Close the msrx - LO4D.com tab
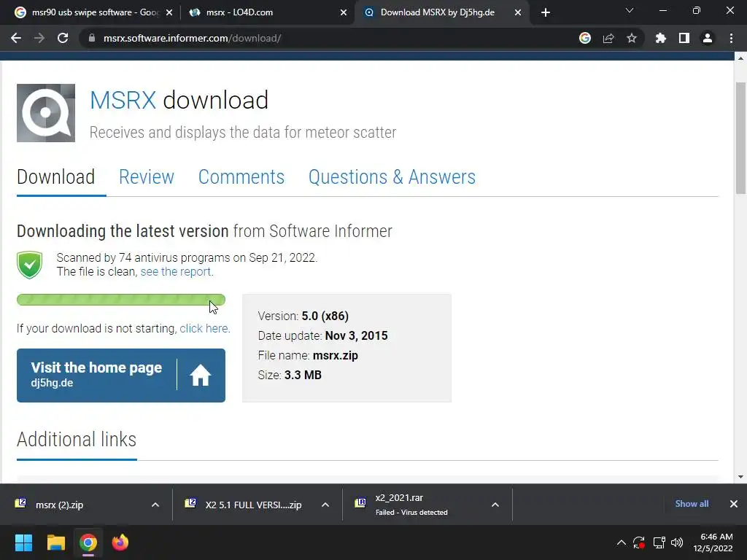The height and width of the screenshot is (560, 747). coord(344,12)
